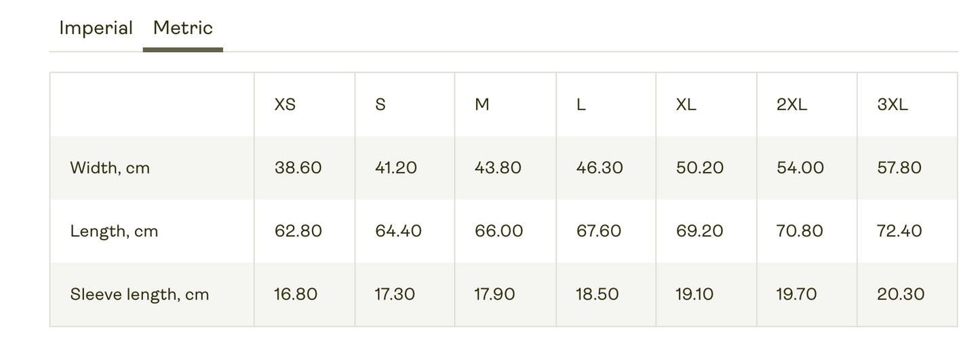Switch to the Imperial tab

coord(96,28)
